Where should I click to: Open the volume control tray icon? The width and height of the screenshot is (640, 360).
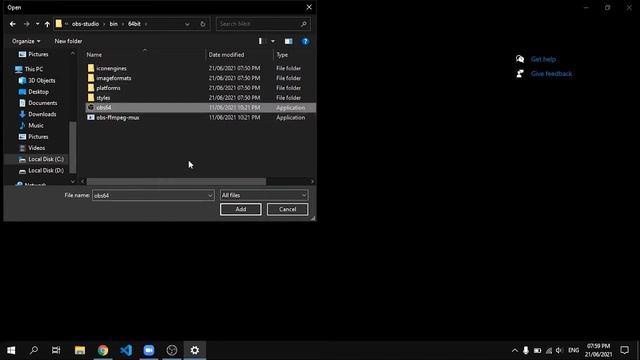point(559,350)
